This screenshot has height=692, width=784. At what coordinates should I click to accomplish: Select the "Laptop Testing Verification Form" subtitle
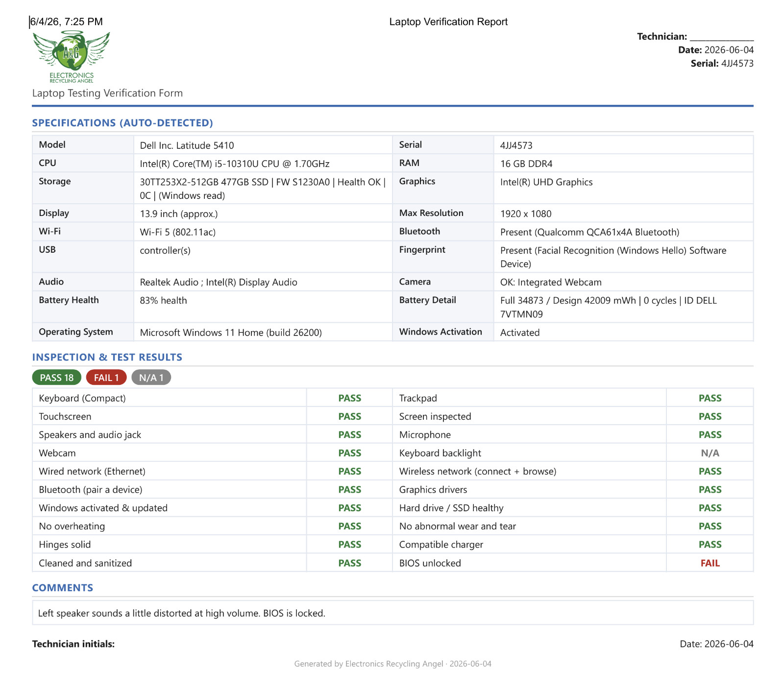pos(107,93)
